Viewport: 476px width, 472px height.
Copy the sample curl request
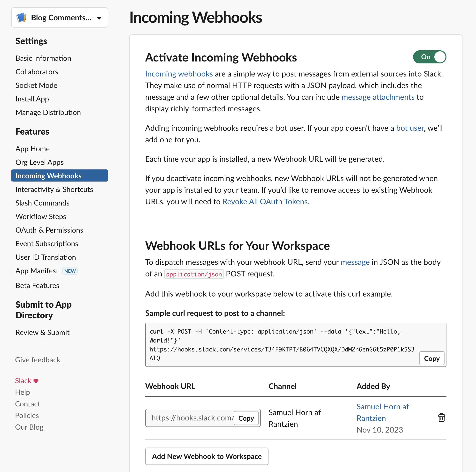pyautogui.click(x=431, y=358)
